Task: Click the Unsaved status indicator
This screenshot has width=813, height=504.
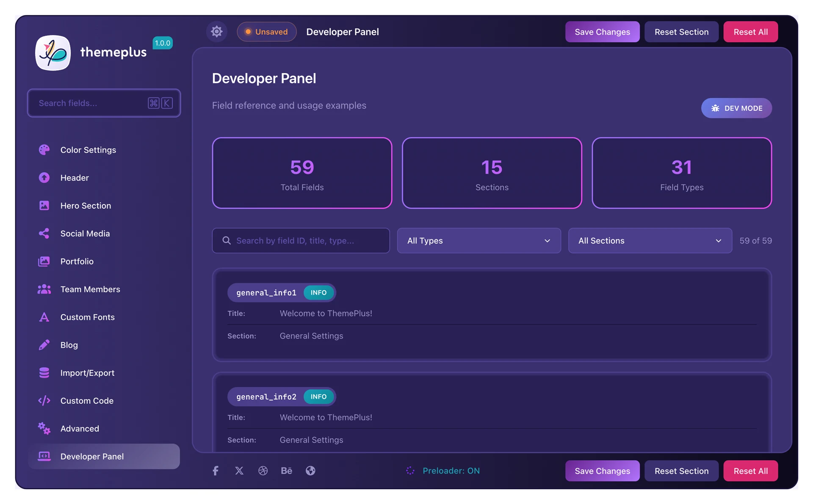Action: tap(267, 31)
